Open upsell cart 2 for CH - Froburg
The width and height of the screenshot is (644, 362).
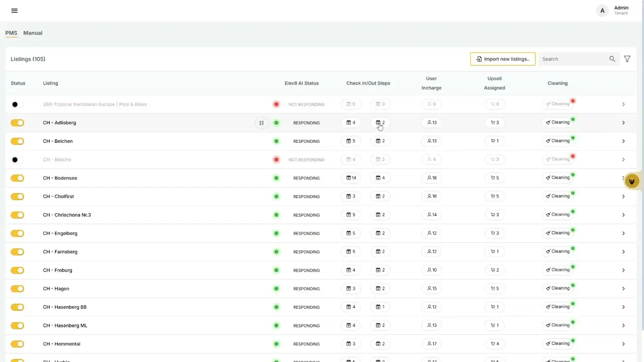495,270
